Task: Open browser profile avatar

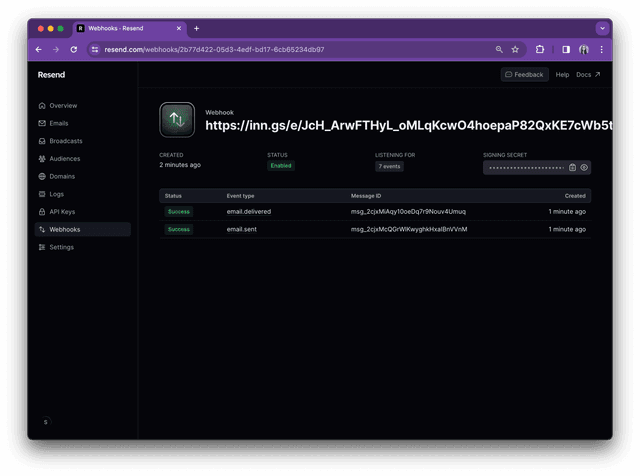Action: click(x=584, y=49)
